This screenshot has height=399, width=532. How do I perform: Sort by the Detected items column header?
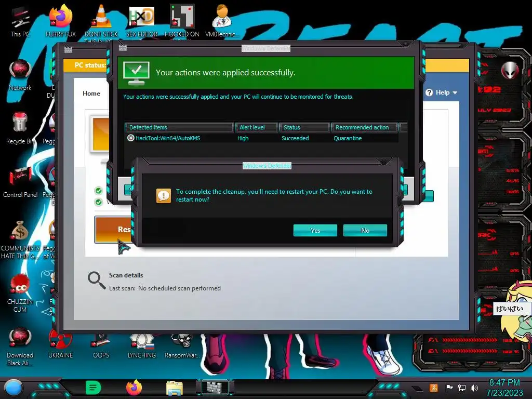coord(179,127)
